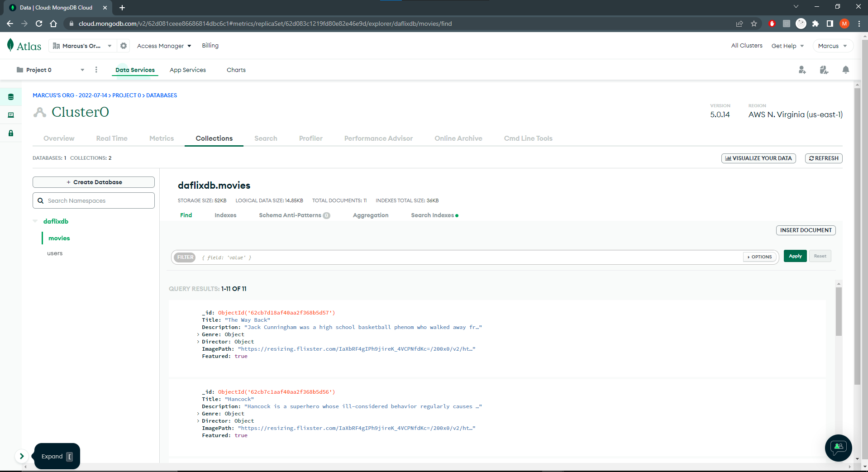This screenshot has height=472, width=868.
Task: Open Billing link
Action: click(x=210, y=46)
